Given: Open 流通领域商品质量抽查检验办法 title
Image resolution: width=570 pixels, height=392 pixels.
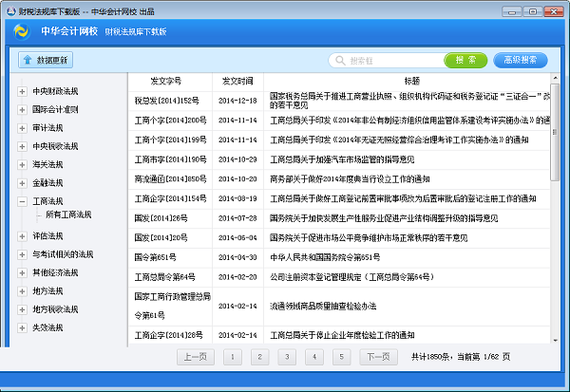Looking at the screenshot, I should point(323,307).
